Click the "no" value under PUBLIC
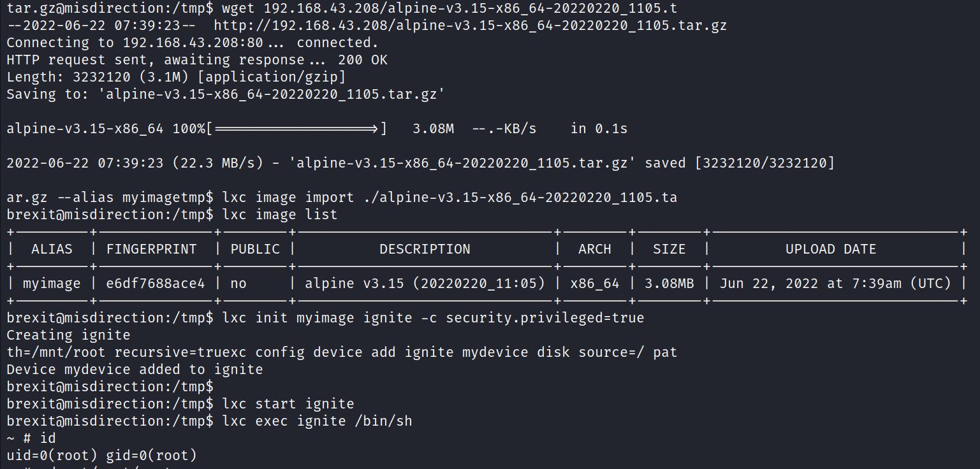980x469 pixels. tap(238, 284)
